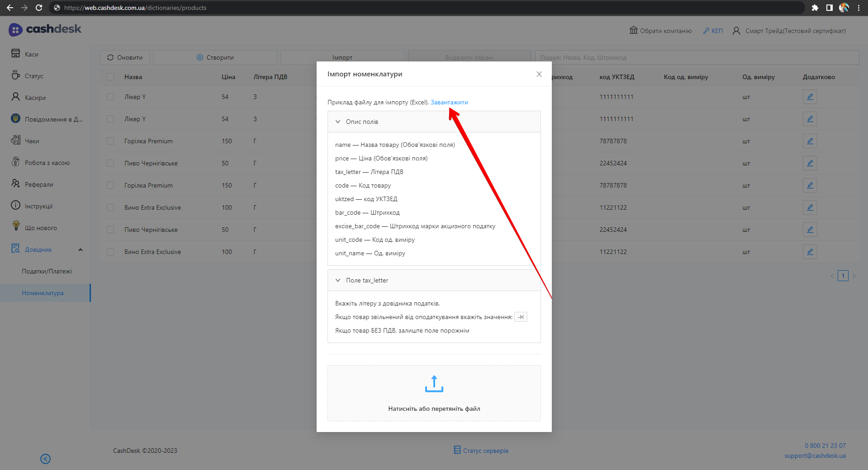Viewport: 868px width, 470px height.
Task: Close the Імпорт номенклатури dialog
Action: (x=539, y=74)
